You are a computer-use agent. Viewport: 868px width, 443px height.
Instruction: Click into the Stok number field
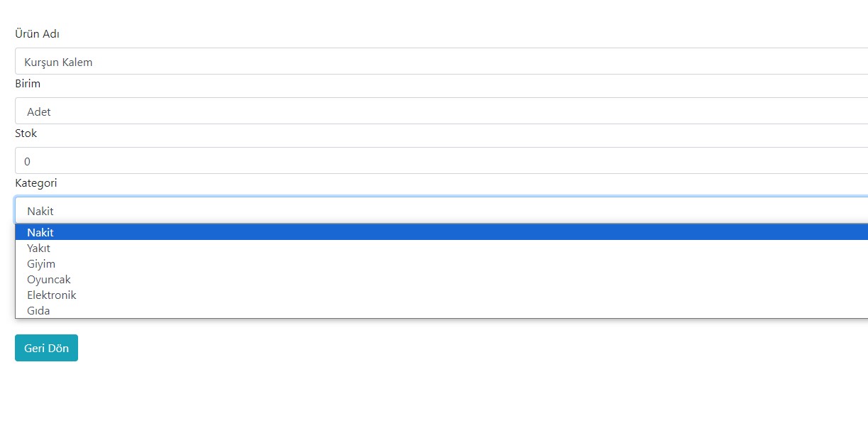pyautogui.click(x=440, y=161)
